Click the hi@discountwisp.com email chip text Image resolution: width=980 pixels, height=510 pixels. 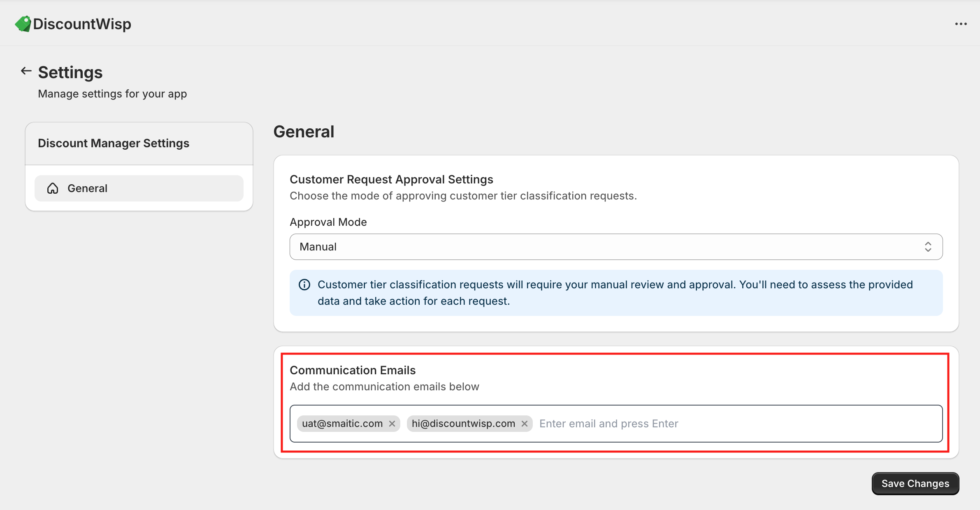(463, 424)
